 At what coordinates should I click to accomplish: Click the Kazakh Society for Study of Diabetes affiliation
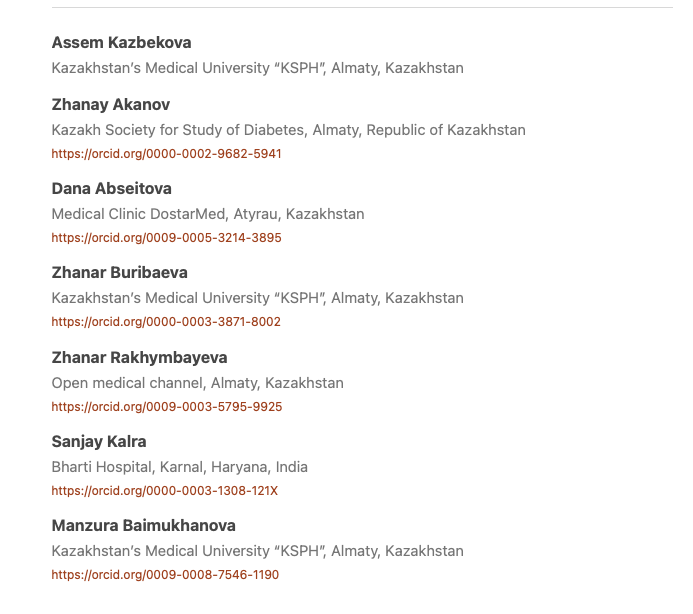(x=288, y=130)
